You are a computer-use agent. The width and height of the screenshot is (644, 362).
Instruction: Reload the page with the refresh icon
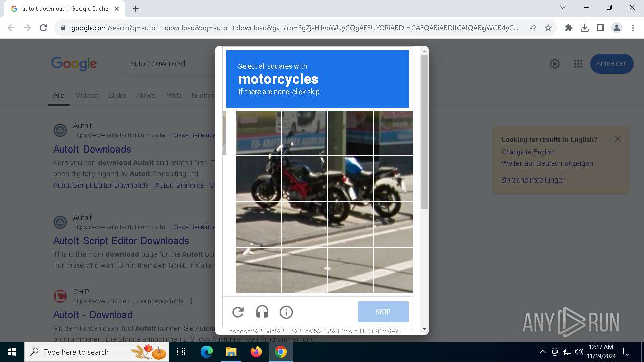click(x=43, y=28)
